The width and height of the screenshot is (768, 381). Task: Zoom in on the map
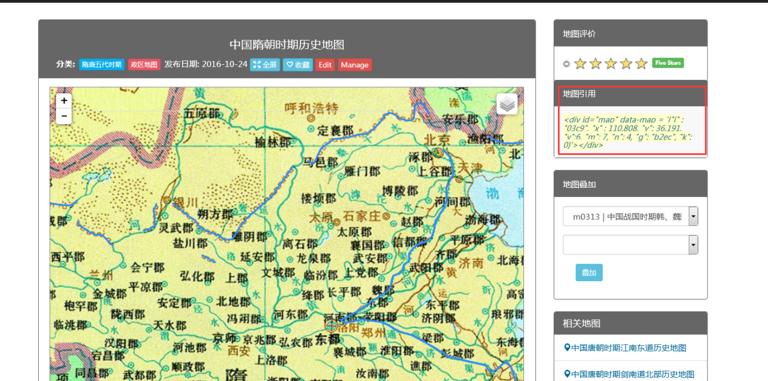pyautogui.click(x=64, y=100)
